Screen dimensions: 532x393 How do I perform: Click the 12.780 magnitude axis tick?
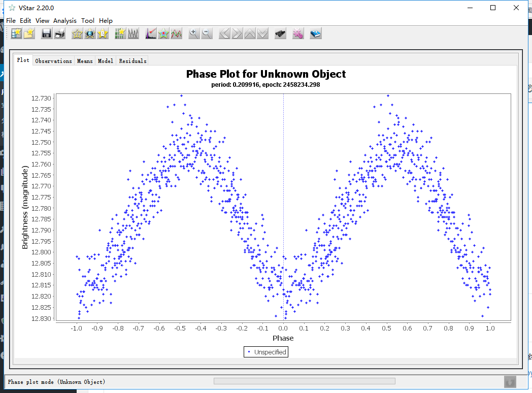pos(41,208)
